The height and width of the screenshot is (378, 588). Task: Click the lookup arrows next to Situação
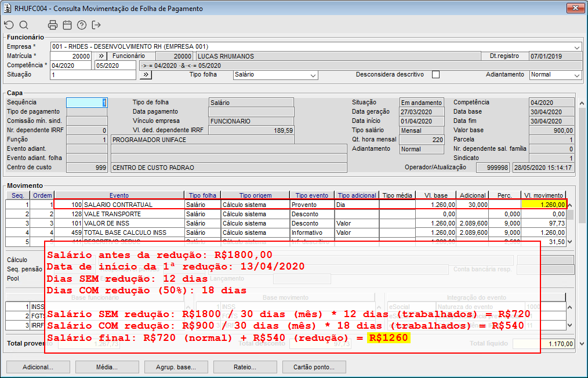(146, 75)
